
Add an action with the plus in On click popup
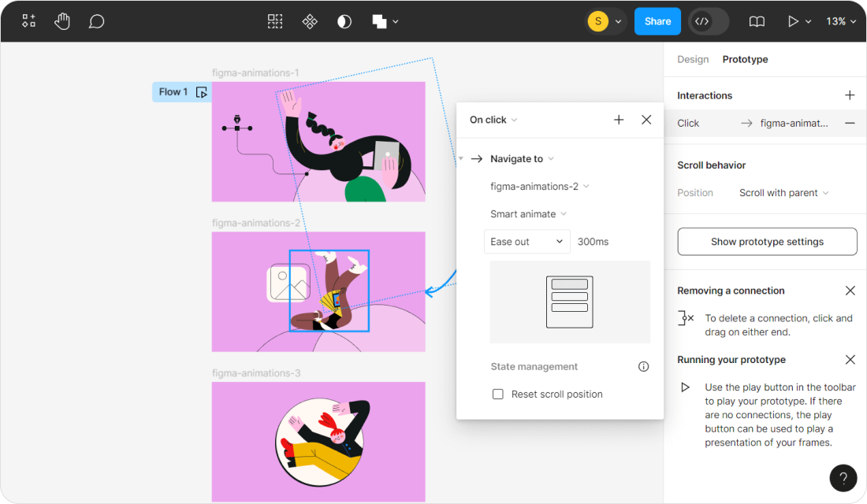pos(619,120)
